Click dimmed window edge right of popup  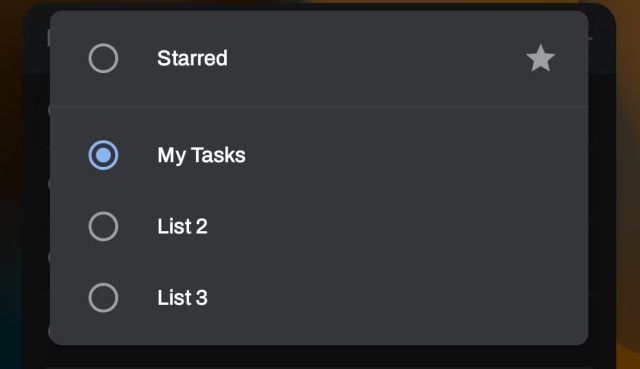pos(602,184)
